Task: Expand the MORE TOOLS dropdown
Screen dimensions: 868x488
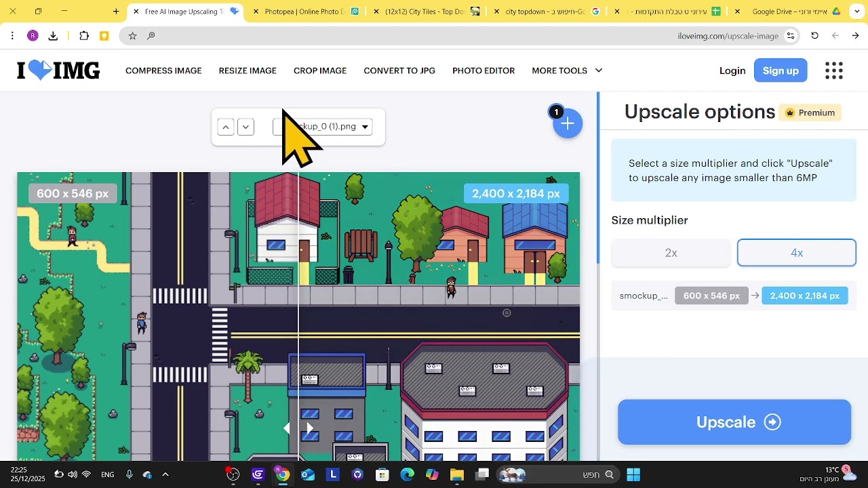Action: [x=567, y=70]
